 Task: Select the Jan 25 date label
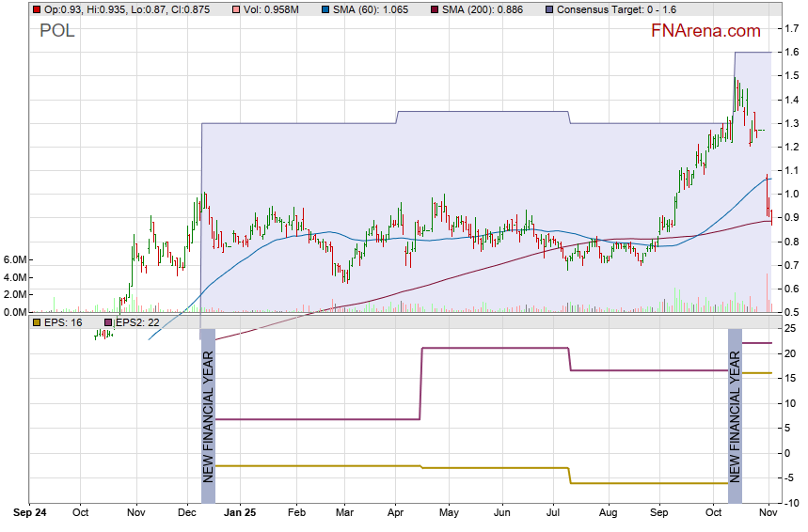click(x=244, y=514)
